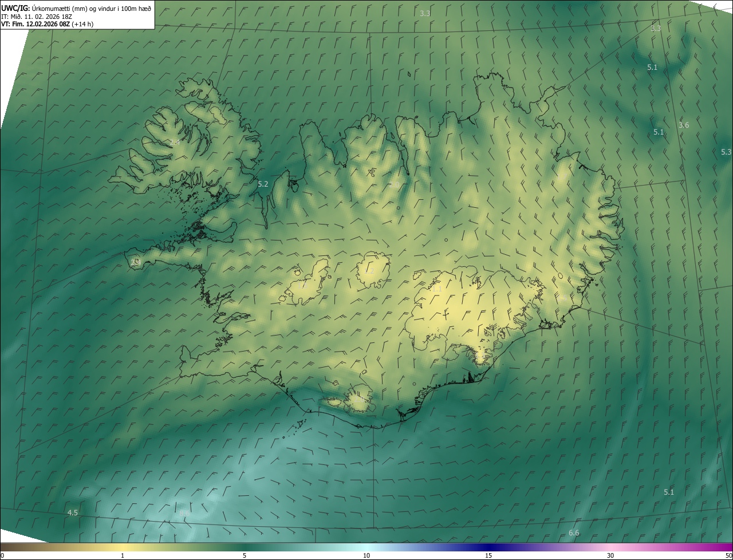Image resolution: width=733 pixels, height=560 pixels.
Task: Click the "50" tick label on the color scale
Action: (x=728, y=555)
